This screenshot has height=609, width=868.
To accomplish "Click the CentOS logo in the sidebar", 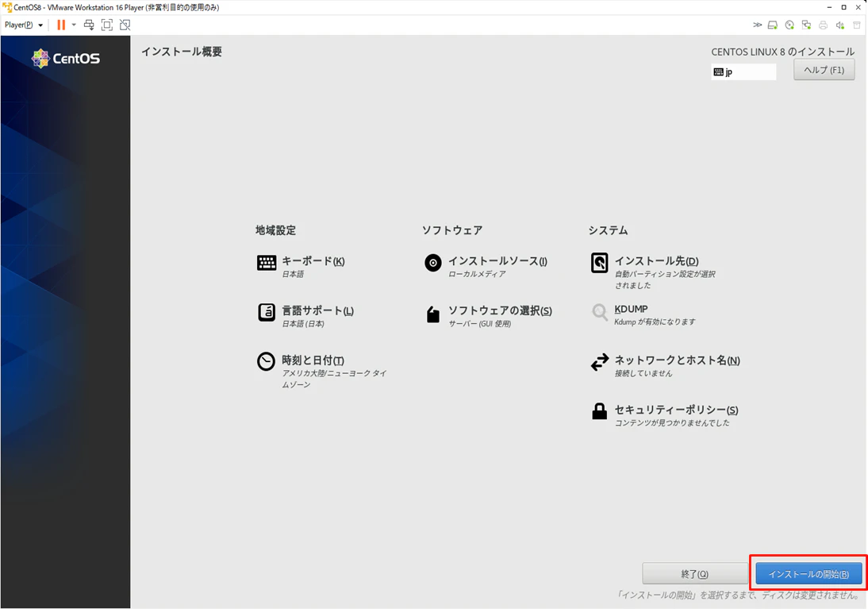I will [x=66, y=58].
